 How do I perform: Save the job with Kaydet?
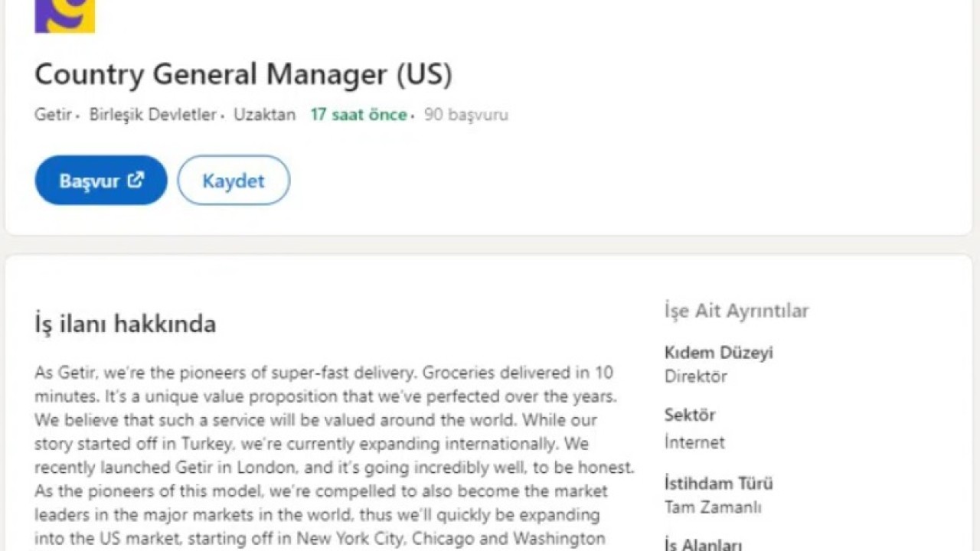pos(234,181)
